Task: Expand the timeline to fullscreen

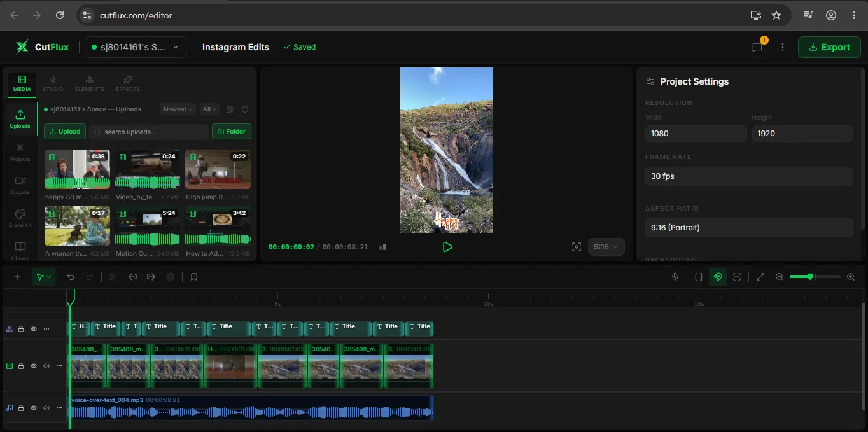Action: [760, 277]
